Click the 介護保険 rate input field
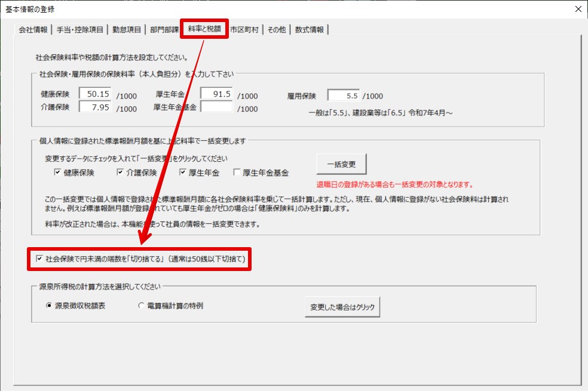 point(95,107)
